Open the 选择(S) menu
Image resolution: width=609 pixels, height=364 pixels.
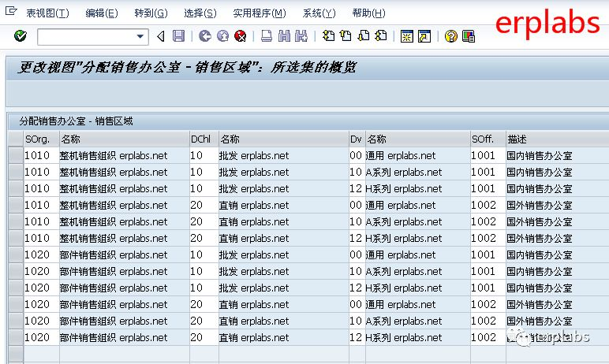pyautogui.click(x=200, y=13)
